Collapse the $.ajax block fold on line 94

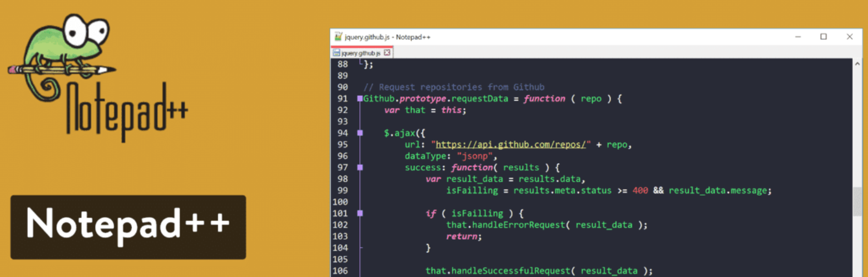tap(360, 133)
